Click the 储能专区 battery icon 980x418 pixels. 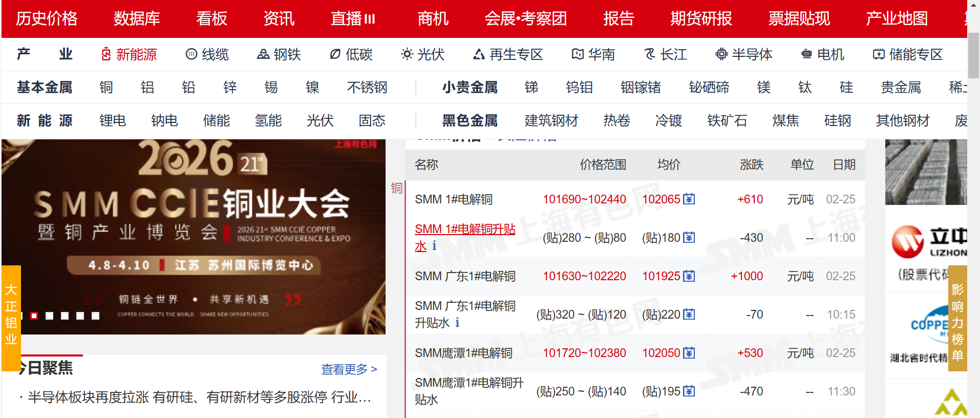[879, 54]
